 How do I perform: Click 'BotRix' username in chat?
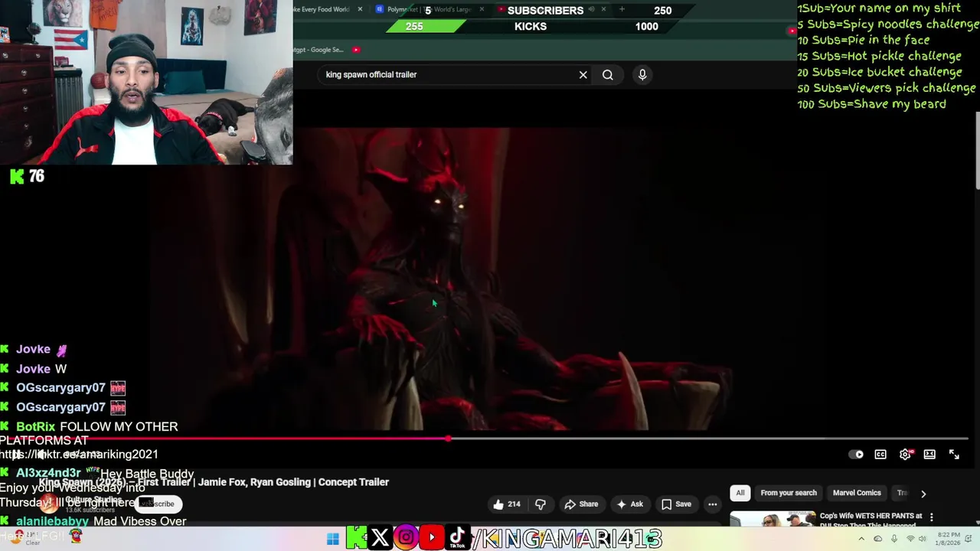(x=36, y=426)
